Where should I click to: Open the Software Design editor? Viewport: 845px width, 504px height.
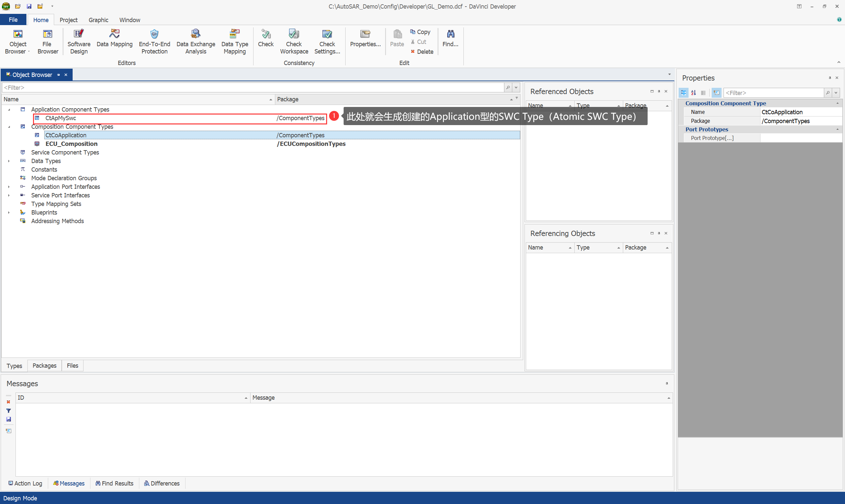[79, 42]
